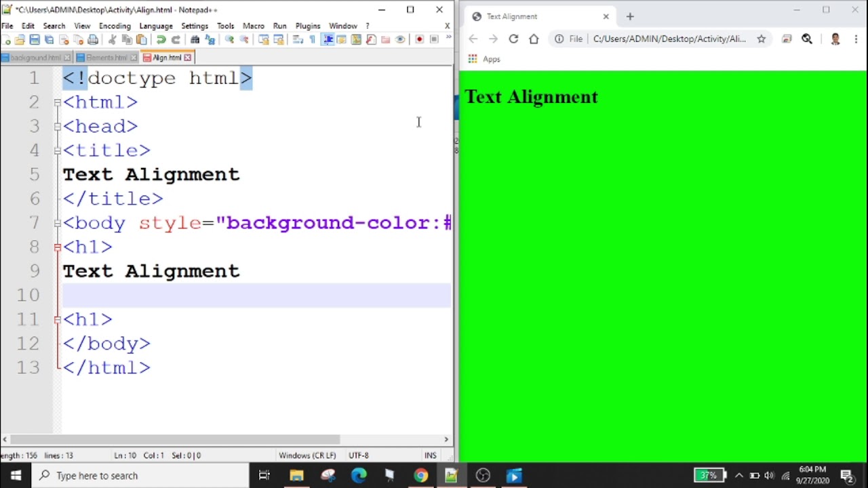Image resolution: width=868 pixels, height=488 pixels.
Task: Collapse the html fold marker on line 2
Action: tap(57, 102)
